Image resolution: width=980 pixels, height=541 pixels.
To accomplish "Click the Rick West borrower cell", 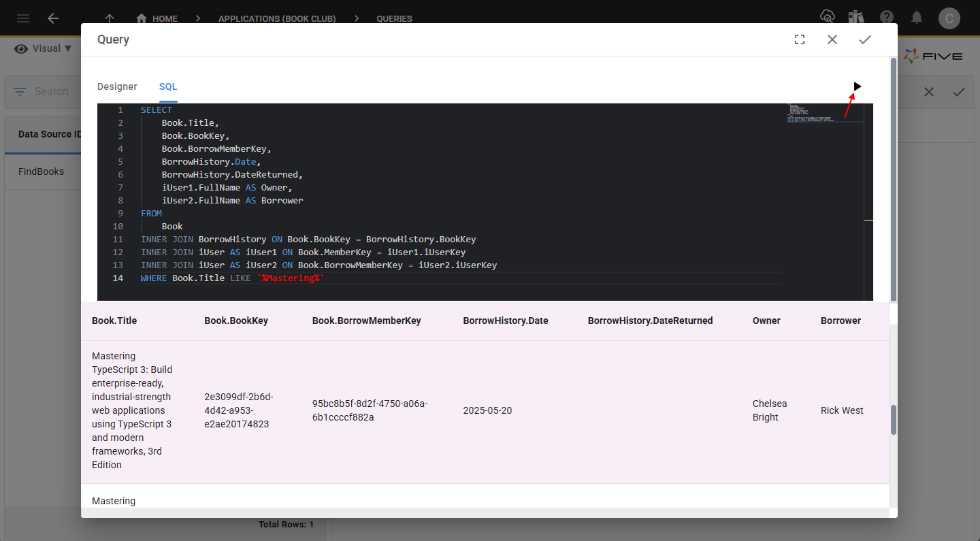I will [842, 410].
